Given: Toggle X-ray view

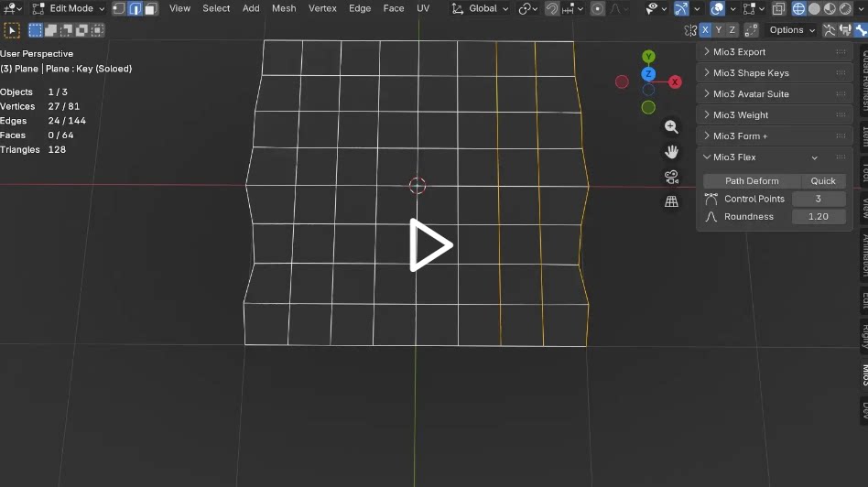Looking at the screenshot, I should point(778,8).
